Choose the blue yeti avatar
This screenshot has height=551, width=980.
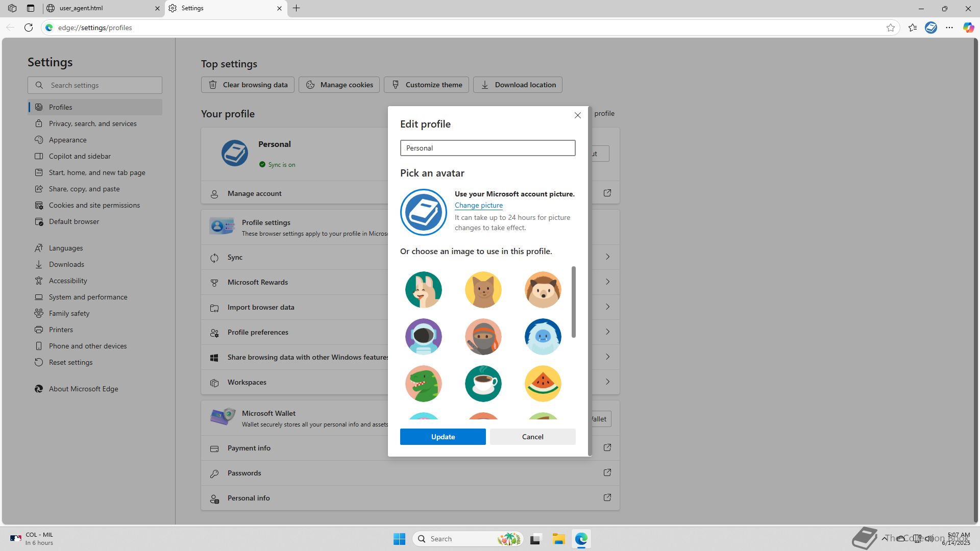[x=543, y=337]
